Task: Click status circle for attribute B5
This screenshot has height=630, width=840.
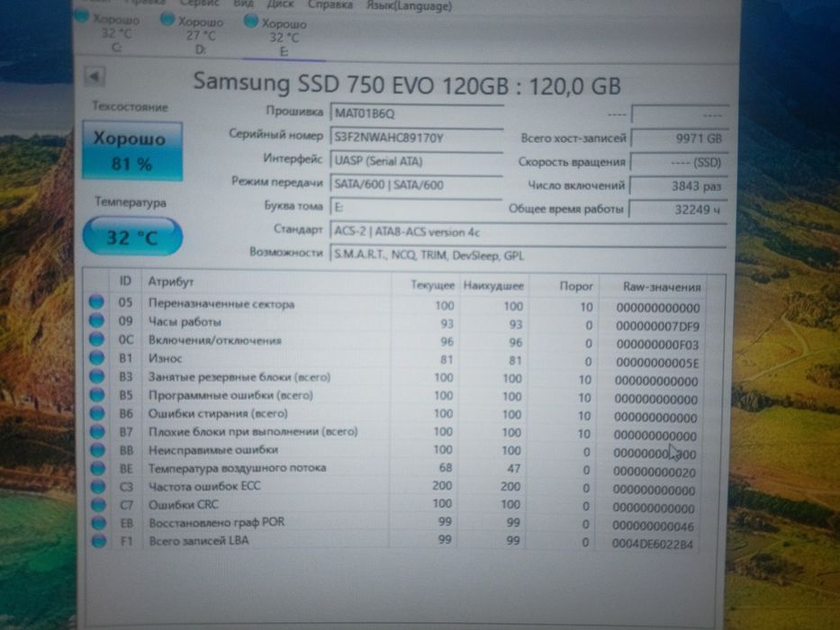Action: click(x=97, y=395)
